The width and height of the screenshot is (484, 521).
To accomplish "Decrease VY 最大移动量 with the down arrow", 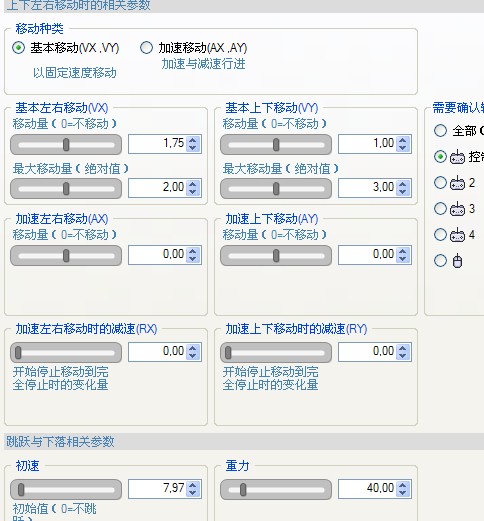I will (403, 192).
